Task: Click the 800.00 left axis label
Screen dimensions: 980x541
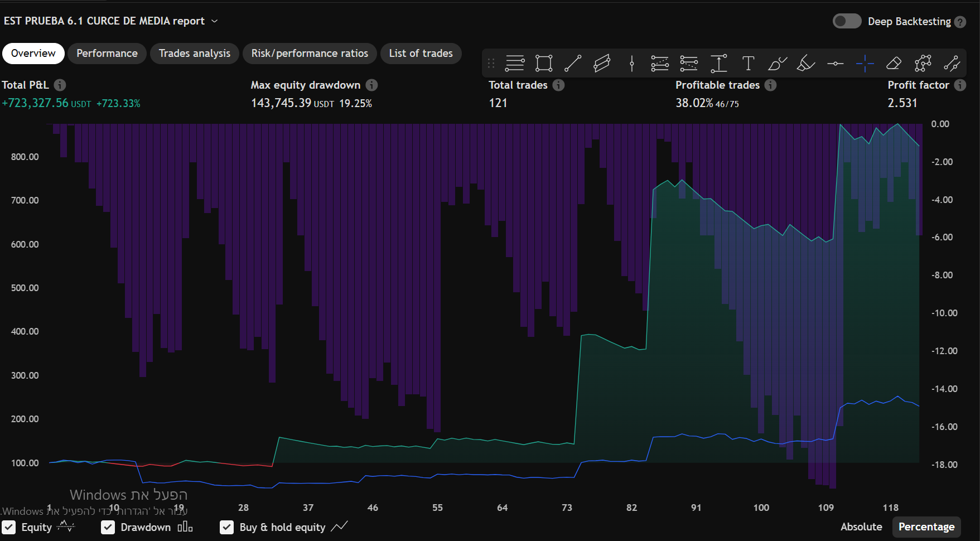Action: (x=25, y=157)
